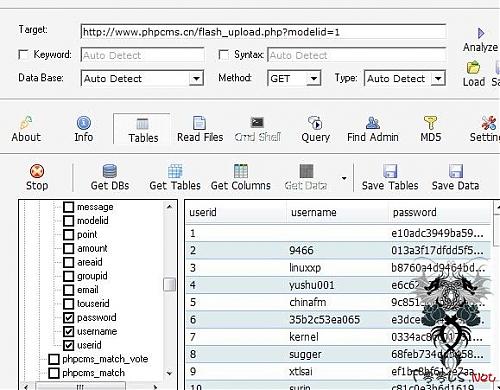Click the Analyze play icon

[x=481, y=33]
